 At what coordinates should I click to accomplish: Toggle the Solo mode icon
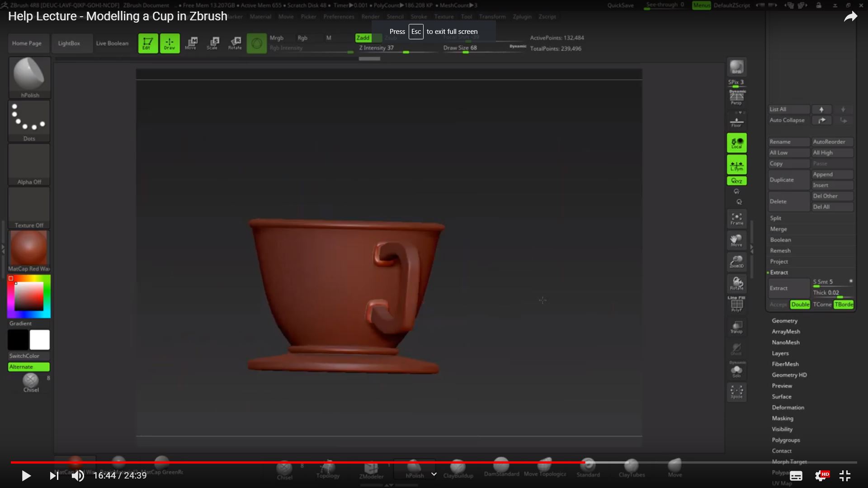coord(736,371)
